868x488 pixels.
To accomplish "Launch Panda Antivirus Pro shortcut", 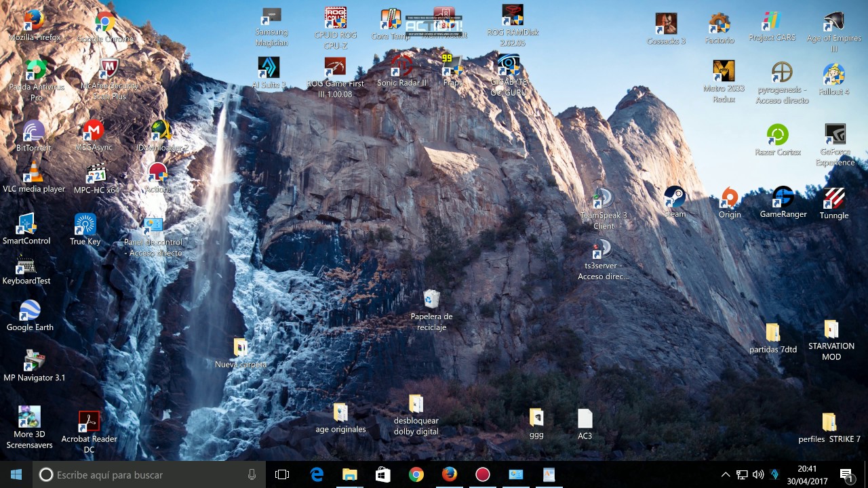I will [x=36, y=80].
